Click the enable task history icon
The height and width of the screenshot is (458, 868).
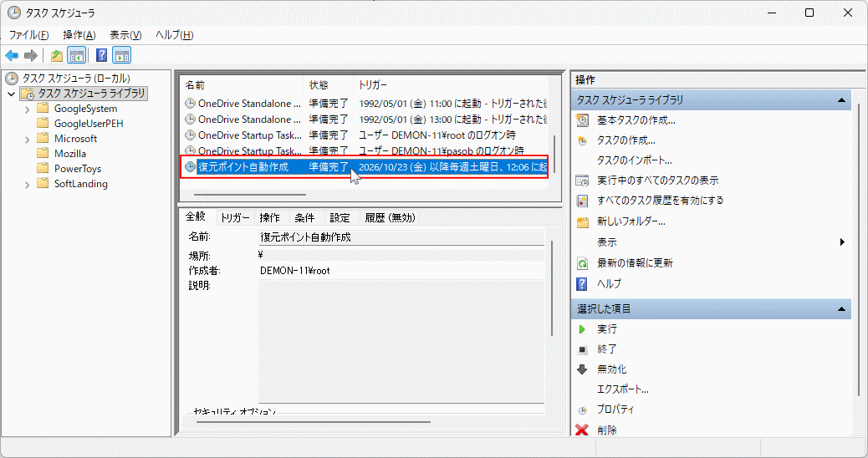[x=582, y=201]
